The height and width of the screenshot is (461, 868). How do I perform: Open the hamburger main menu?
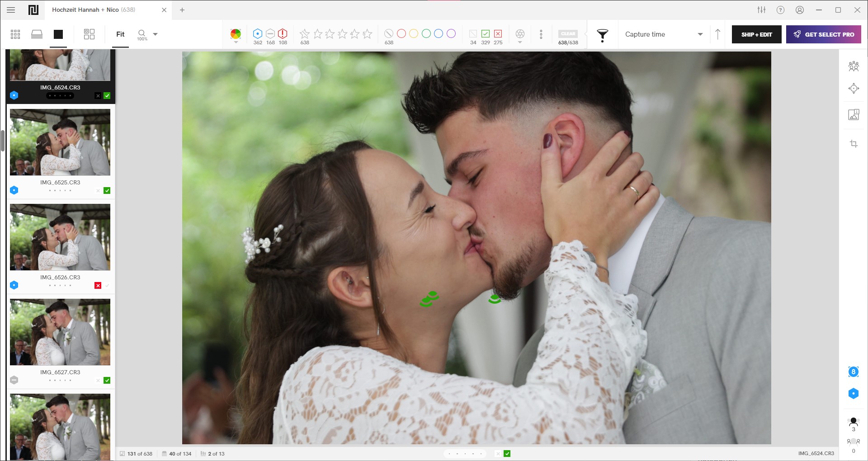click(11, 10)
